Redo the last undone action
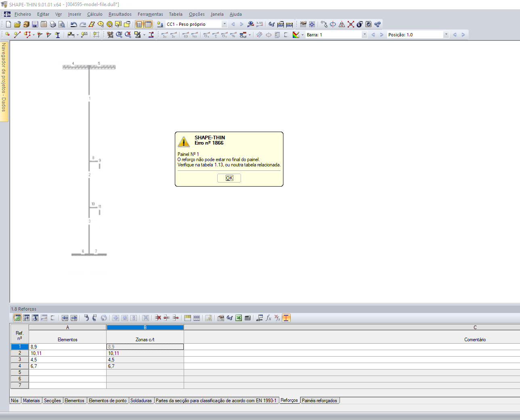Image resolution: width=520 pixels, height=420 pixels. [x=83, y=24]
